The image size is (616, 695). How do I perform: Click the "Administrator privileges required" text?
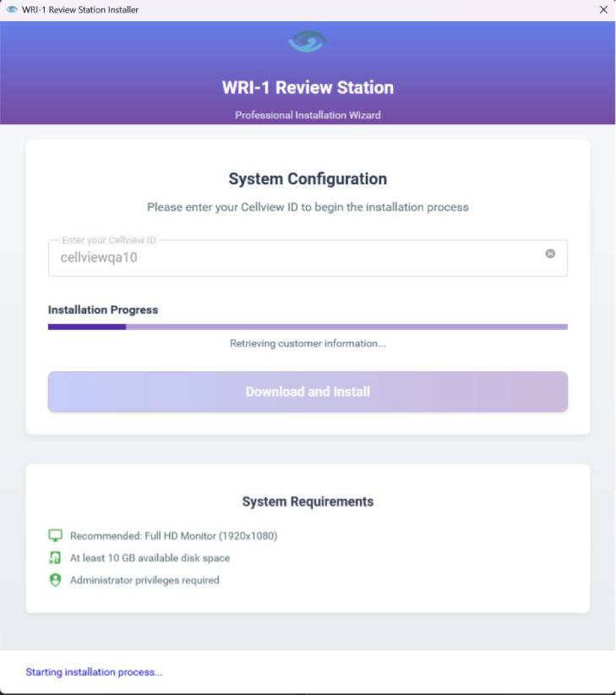(144, 580)
